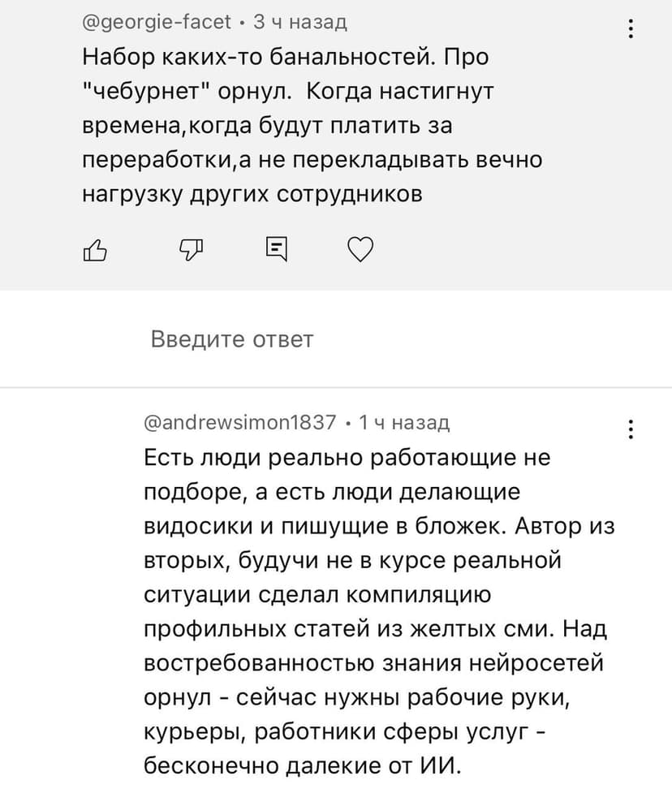Viewport: 672px width, 793px height.
Task: Toggle the heart reaction on the comment
Action: click(x=360, y=250)
